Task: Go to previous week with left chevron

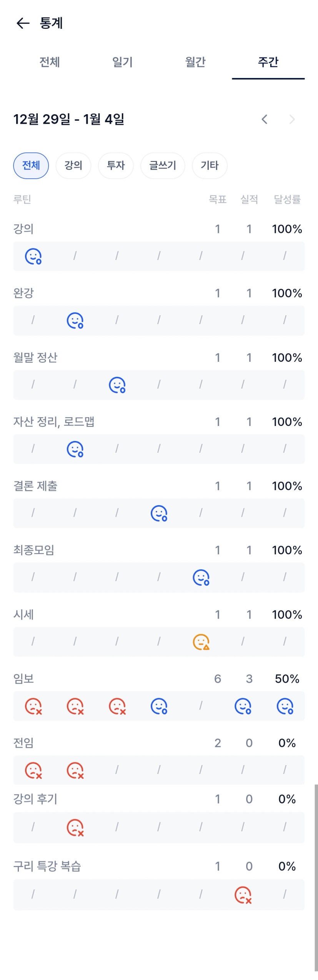Action: coord(264,119)
